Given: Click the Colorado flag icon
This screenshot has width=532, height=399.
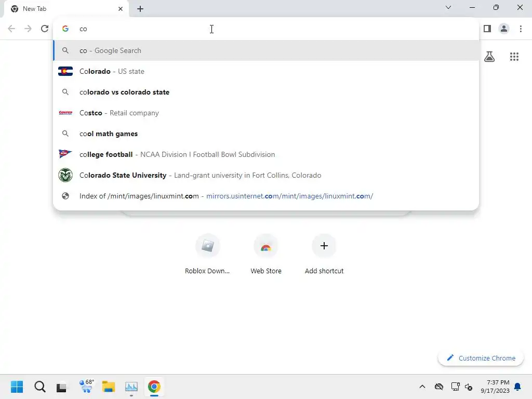Looking at the screenshot, I should pyautogui.click(x=65, y=71).
